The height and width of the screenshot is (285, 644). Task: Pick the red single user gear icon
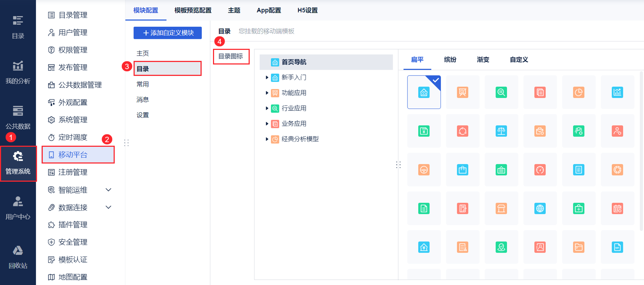point(617,131)
